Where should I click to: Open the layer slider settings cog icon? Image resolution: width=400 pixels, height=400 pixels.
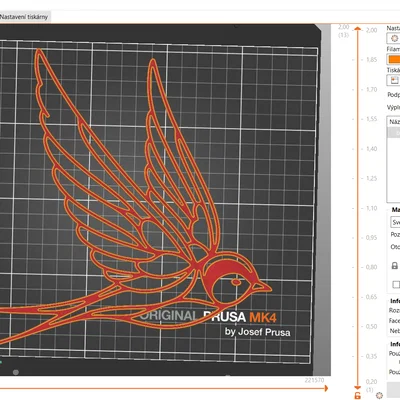click(x=379, y=396)
